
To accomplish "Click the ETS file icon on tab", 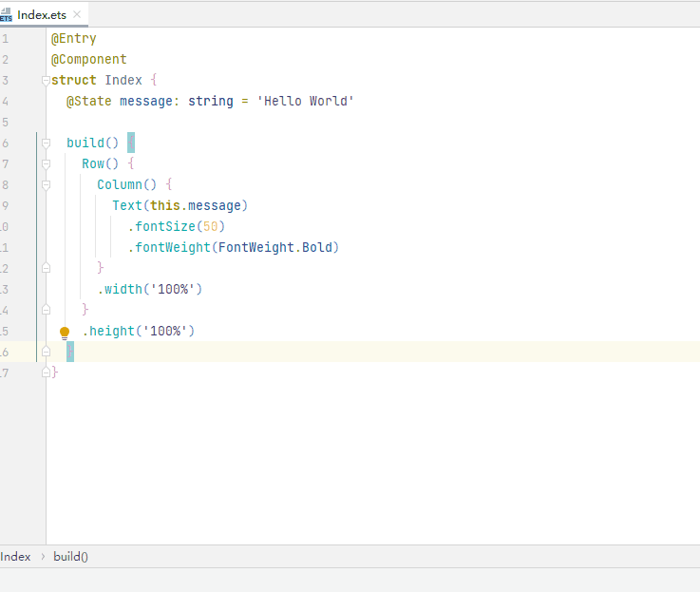I will [6, 15].
